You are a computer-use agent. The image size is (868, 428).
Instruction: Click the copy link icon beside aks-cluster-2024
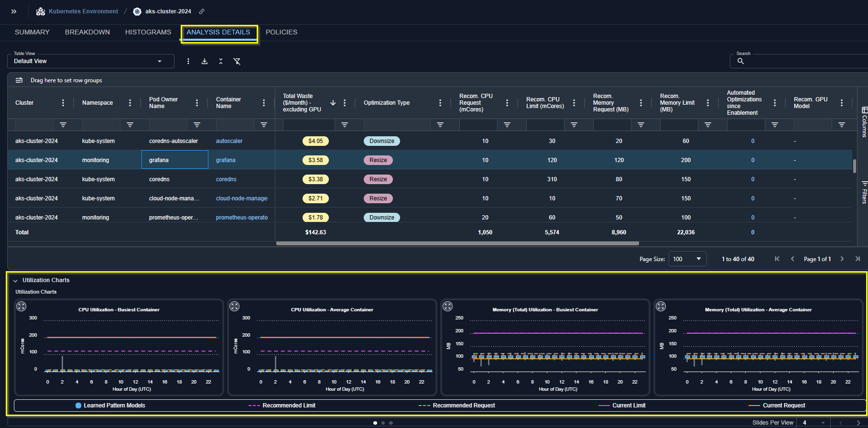(x=202, y=11)
